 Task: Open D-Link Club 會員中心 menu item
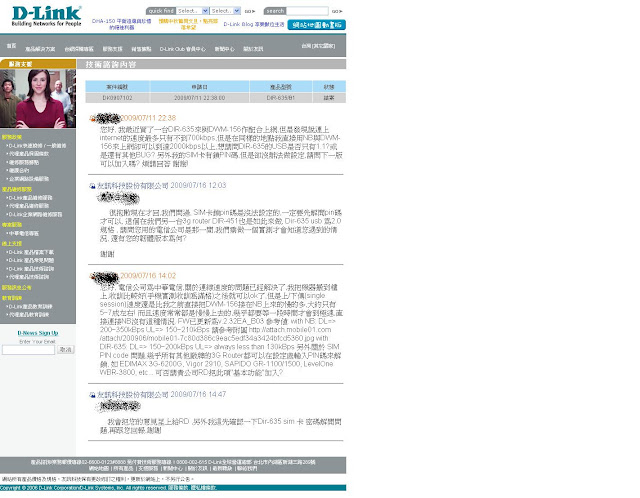click(x=182, y=49)
